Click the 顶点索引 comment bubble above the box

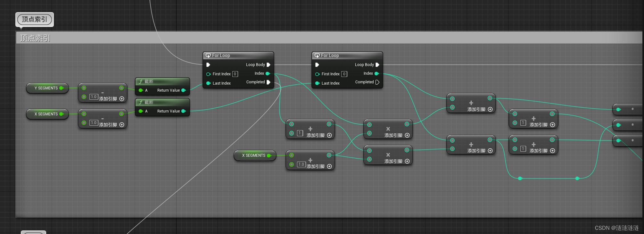point(35,20)
